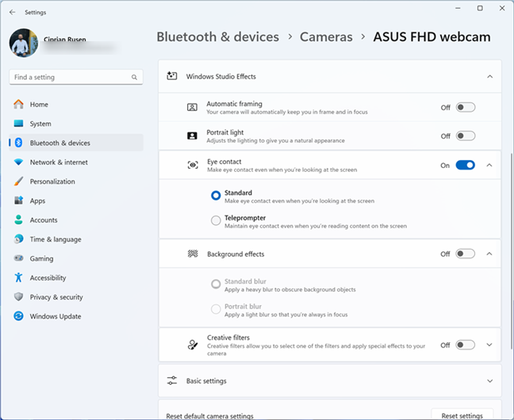Click the Automatic framing icon
Screen dimensions: 514x420
click(x=192, y=107)
